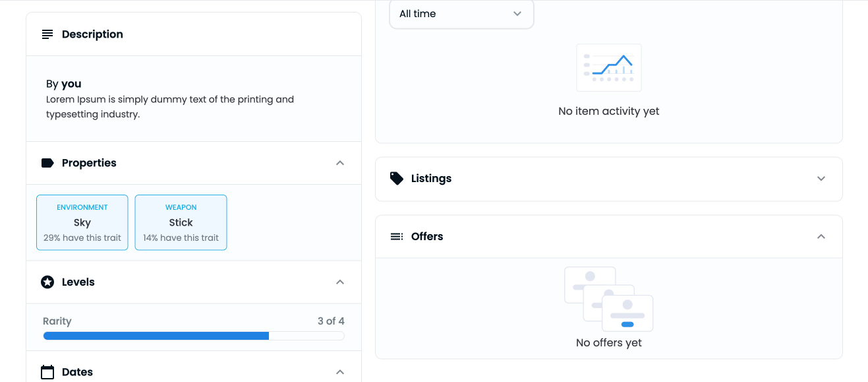Click the no offers cards illustration
Screen dimensions: 868x382
point(608,299)
